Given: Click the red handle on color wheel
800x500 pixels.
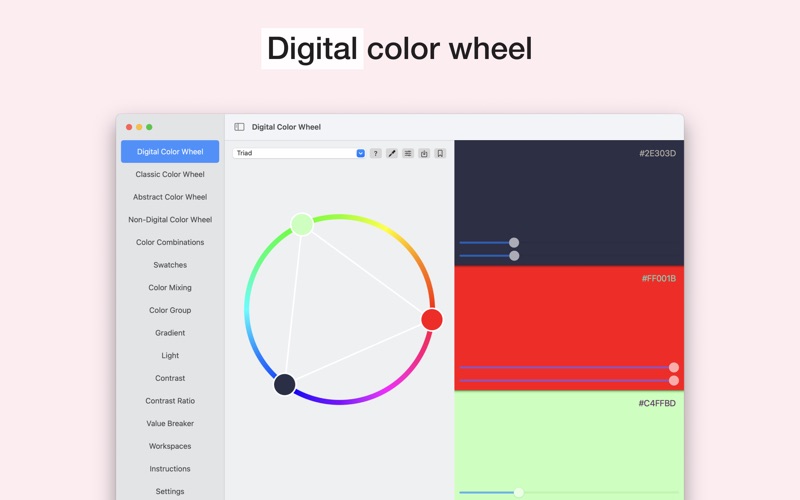Looking at the screenshot, I should point(432,319).
